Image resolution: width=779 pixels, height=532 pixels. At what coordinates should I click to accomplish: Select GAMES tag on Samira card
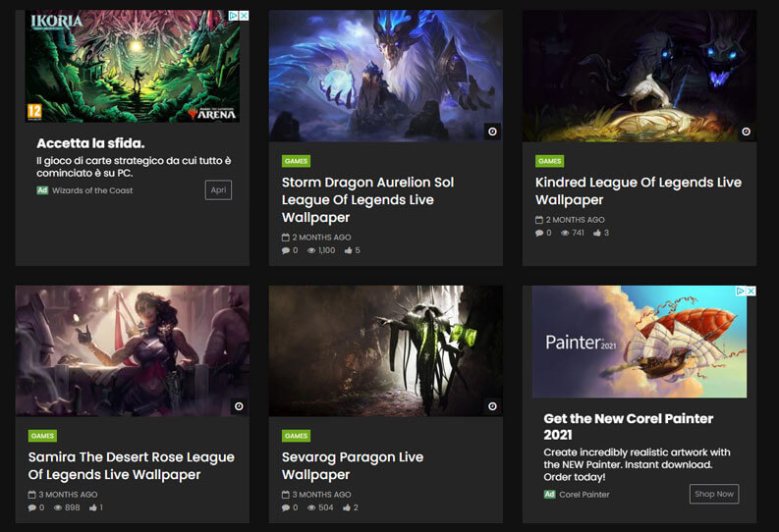[42, 436]
